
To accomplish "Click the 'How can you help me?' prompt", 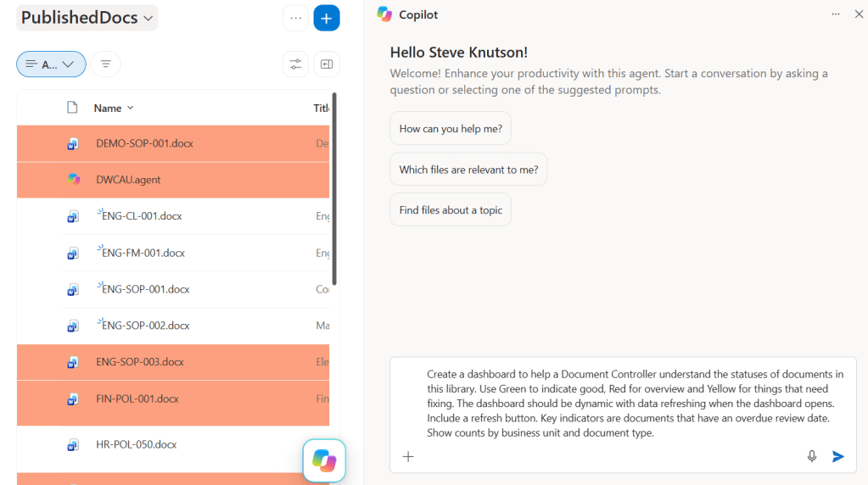I will click(451, 128).
